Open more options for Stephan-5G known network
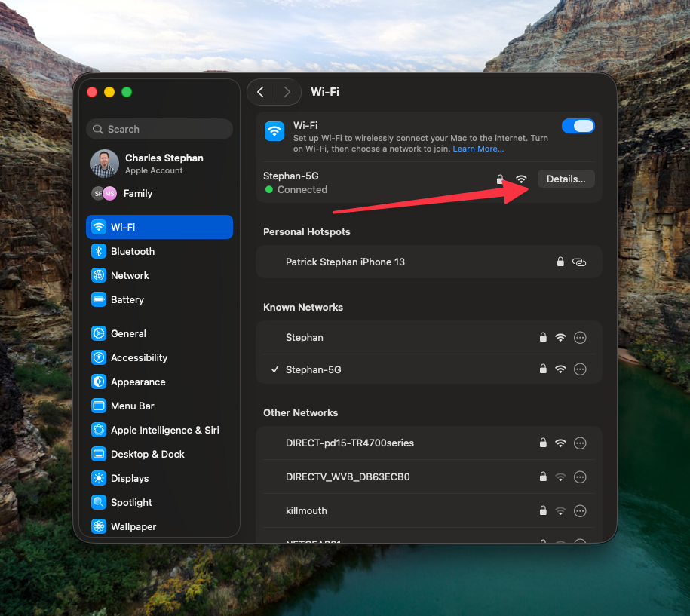 [580, 369]
